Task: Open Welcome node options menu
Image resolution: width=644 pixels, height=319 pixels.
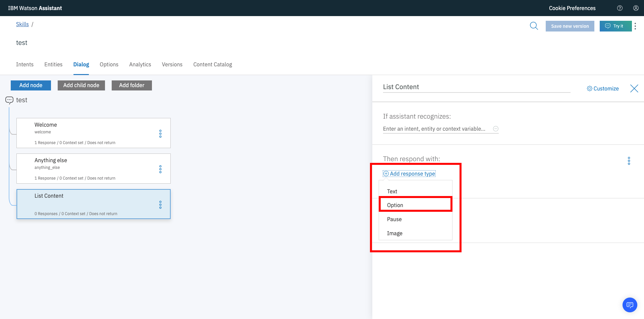Action: [x=160, y=134]
